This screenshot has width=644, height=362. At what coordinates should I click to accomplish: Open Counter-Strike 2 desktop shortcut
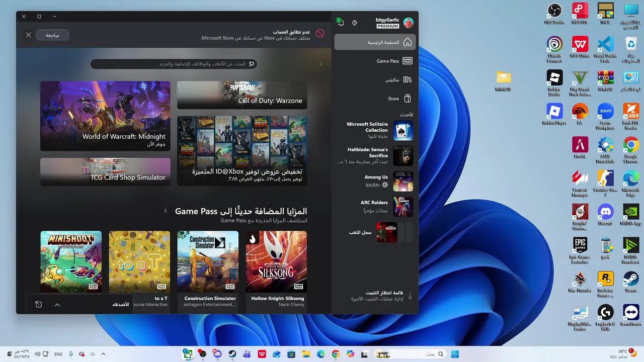point(605,184)
